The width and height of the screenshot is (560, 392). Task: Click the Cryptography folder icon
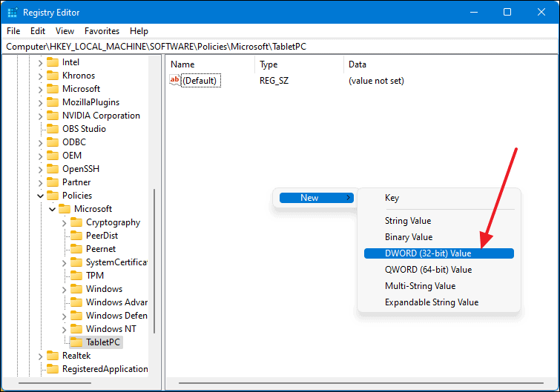[76, 222]
